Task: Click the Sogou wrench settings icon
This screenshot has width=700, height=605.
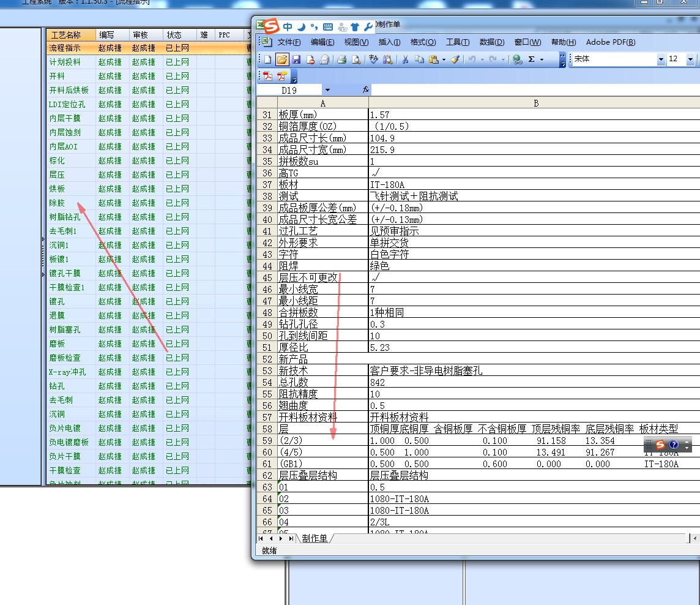Action: click(368, 27)
